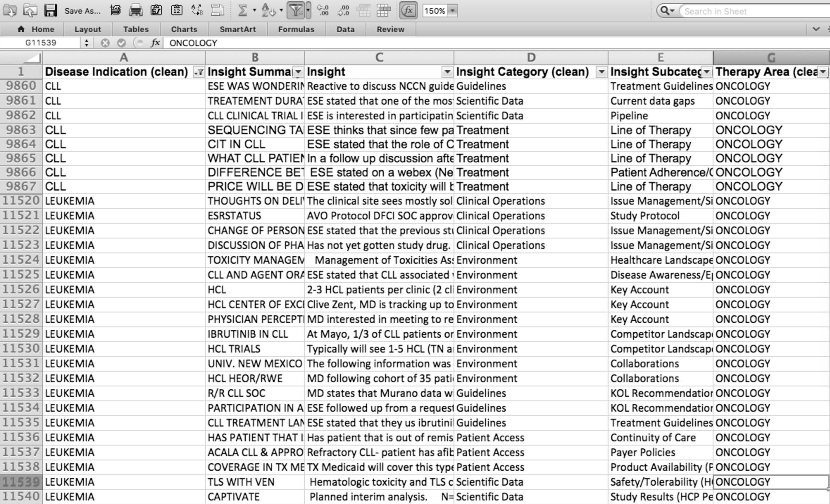
Task: Click cell 'Current data gaps'
Action: [661, 101]
